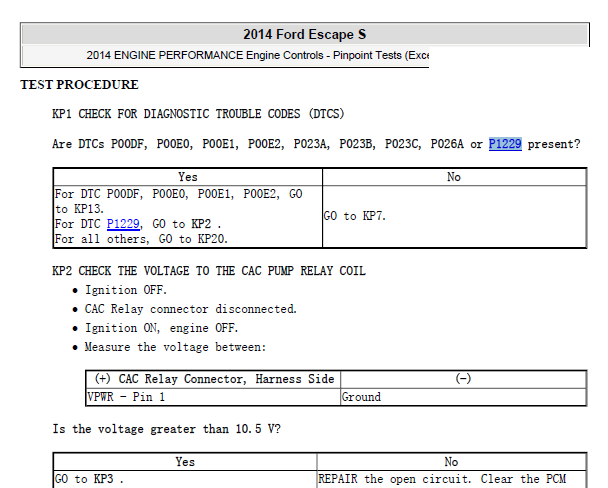Viewport: 608px width, 488px height.
Task: Click 'REPAIR the open circuit' cell
Action: 452,479
